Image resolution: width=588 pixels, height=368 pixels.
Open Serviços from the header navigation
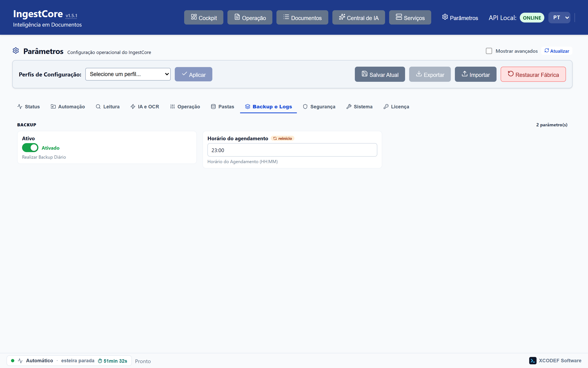pyautogui.click(x=410, y=18)
